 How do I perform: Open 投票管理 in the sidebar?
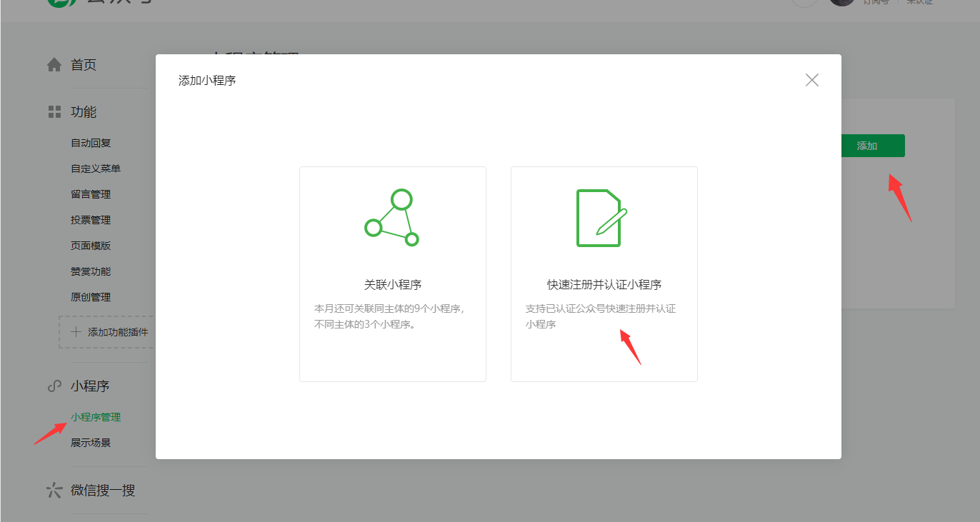click(x=91, y=220)
